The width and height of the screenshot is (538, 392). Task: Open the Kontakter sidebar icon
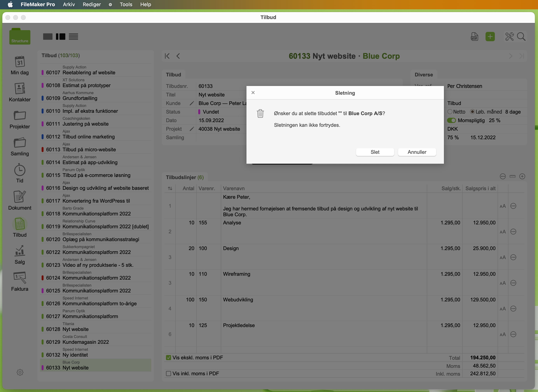tap(20, 88)
